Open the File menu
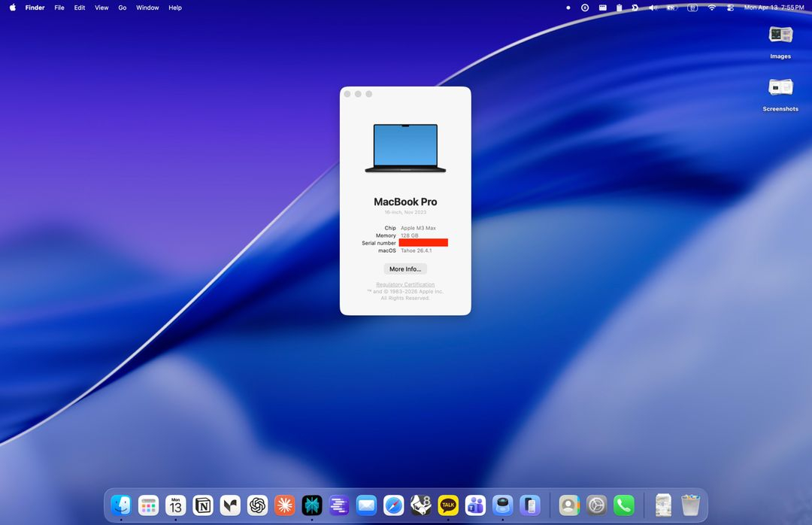Viewport: 812px width, 525px height. (x=59, y=8)
